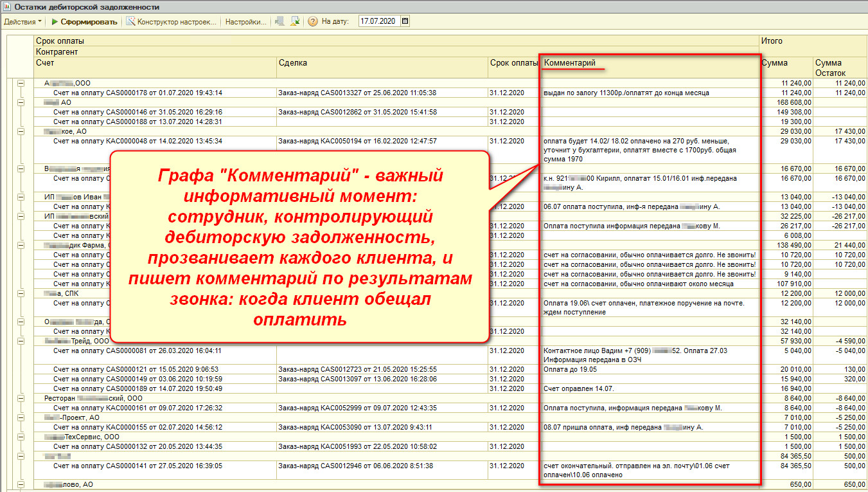Open deal Заказ-наряд CAS0012723 от 21.05.2020
This screenshot has width=868, height=492.
(357, 369)
